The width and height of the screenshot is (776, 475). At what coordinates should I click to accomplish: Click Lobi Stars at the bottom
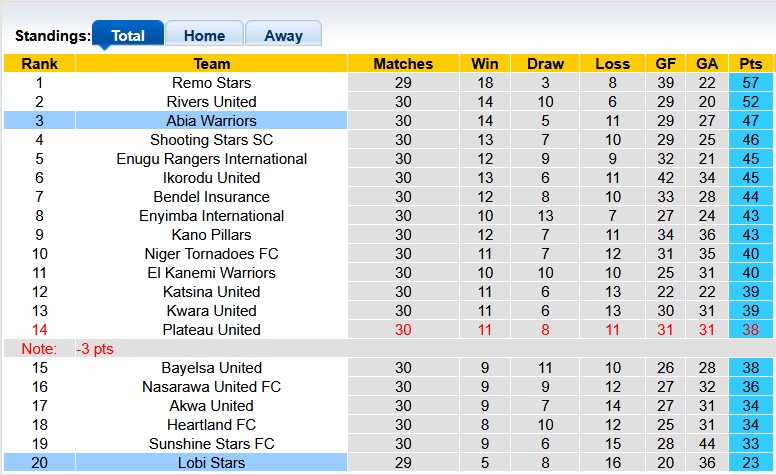pos(211,463)
